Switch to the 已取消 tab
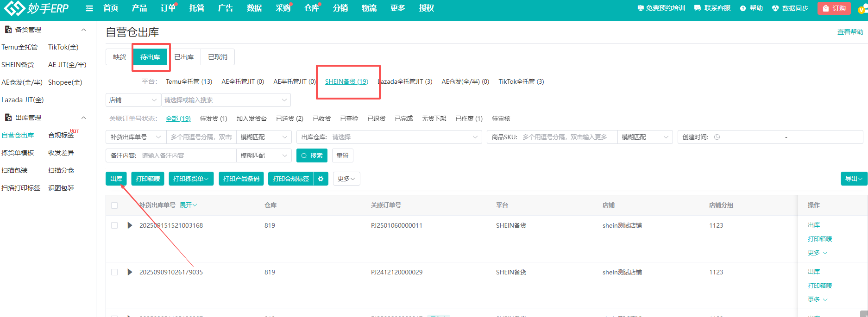This screenshot has height=317, width=868. click(x=218, y=57)
